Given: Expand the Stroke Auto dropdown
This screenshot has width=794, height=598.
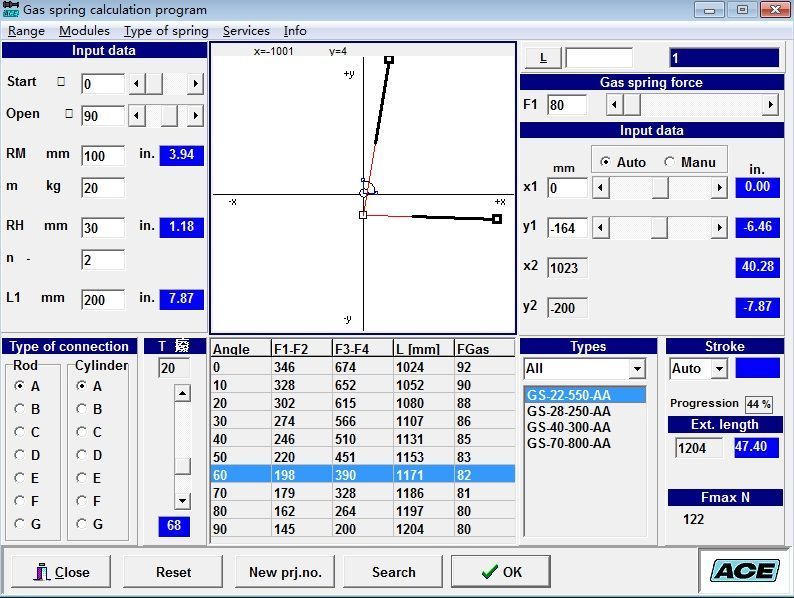Looking at the screenshot, I should 719,369.
